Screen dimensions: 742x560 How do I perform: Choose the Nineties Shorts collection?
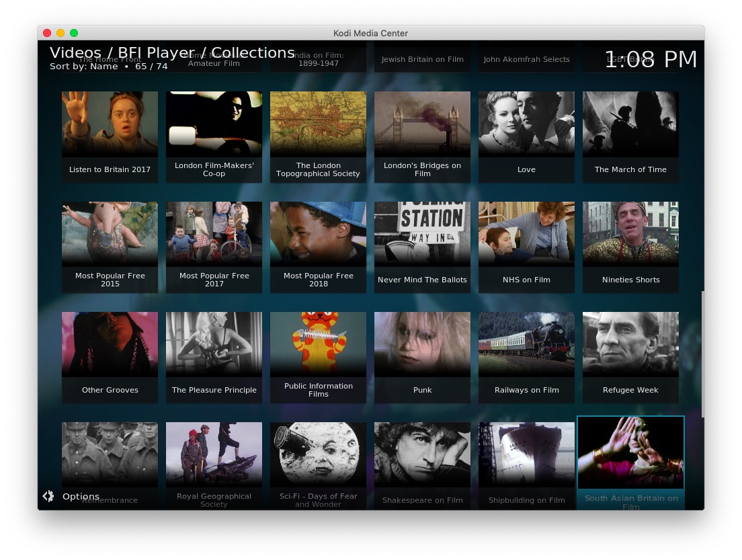[x=630, y=247]
